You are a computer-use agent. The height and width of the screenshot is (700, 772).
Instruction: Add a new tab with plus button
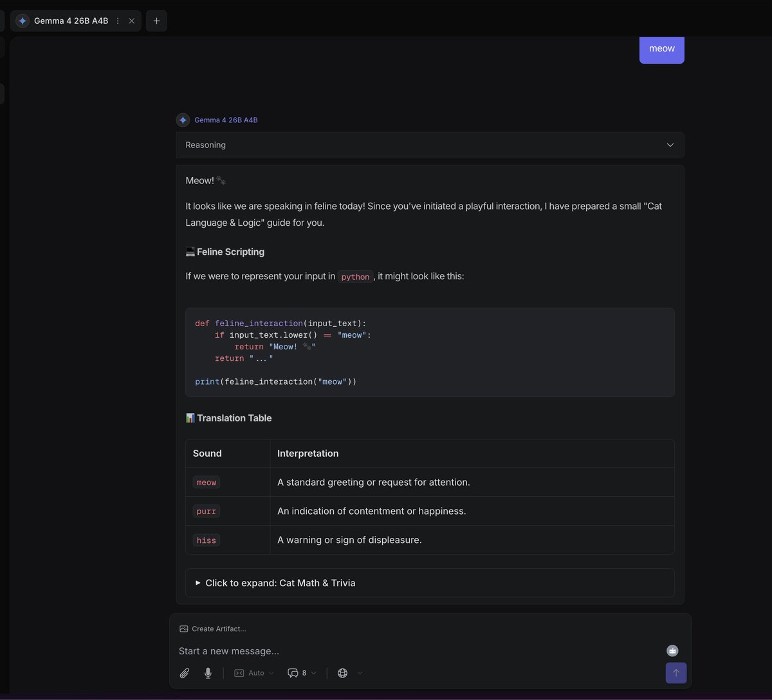point(156,21)
